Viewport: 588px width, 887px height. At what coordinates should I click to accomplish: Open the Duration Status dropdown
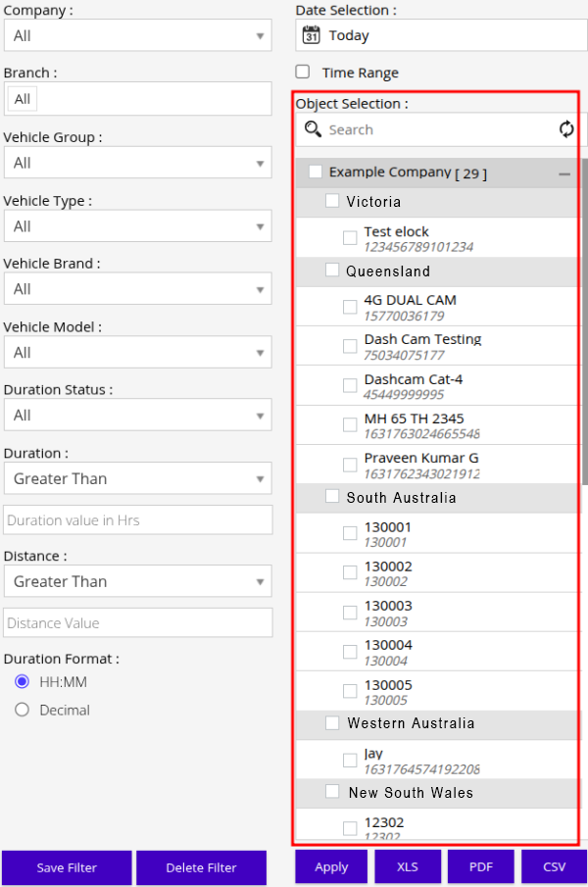click(x=138, y=415)
